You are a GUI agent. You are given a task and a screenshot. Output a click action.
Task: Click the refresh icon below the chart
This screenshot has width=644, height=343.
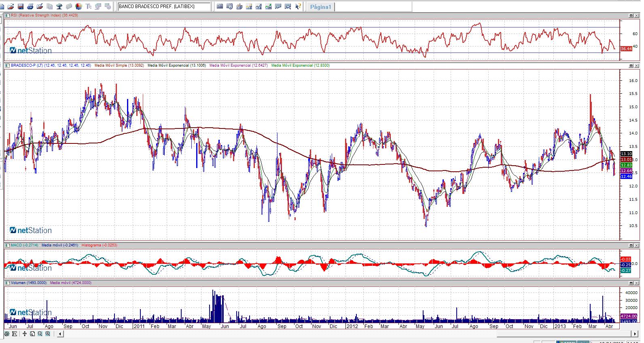(7, 334)
